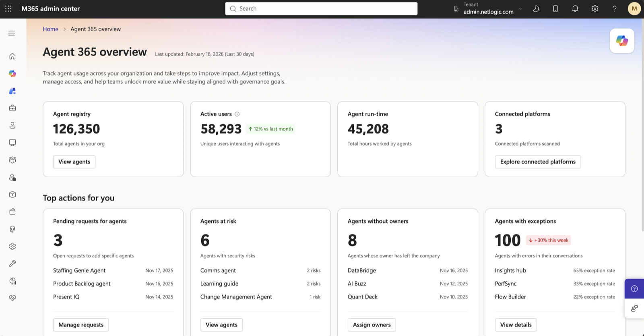This screenshot has height=336, width=644.
Task: Open Devices monitor icon in sidebar
Action: pos(12,143)
